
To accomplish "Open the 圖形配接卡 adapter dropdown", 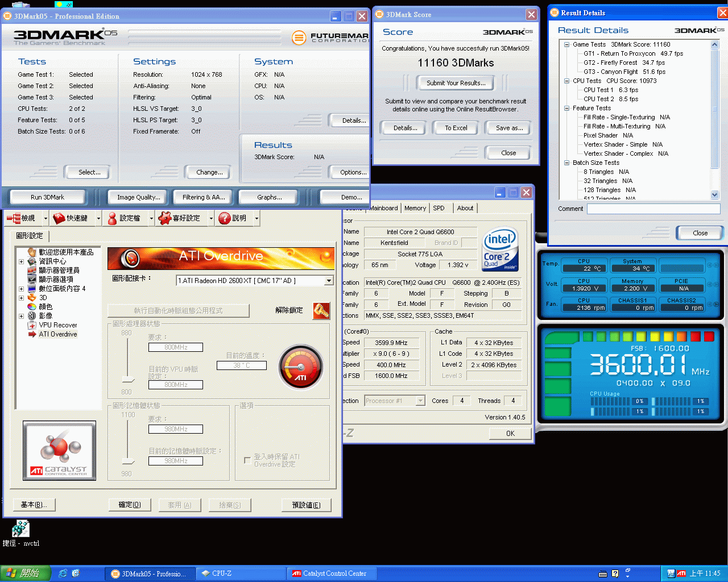I will click(x=329, y=281).
